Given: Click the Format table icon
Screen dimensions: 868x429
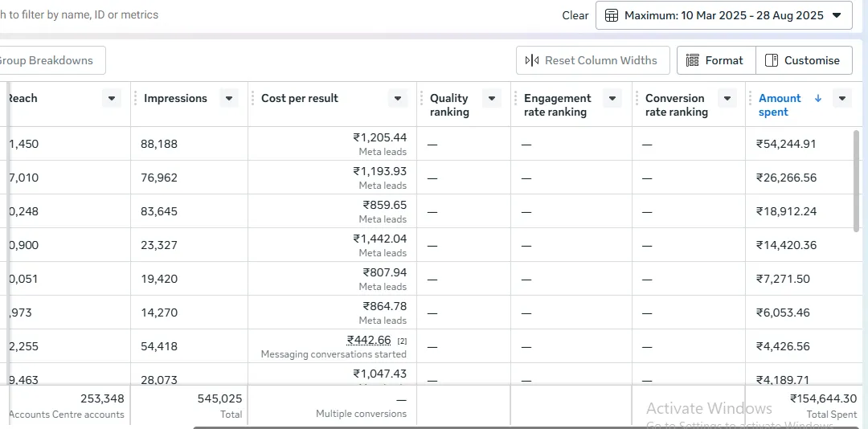Looking at the screenshot, I should click(692, 60).
